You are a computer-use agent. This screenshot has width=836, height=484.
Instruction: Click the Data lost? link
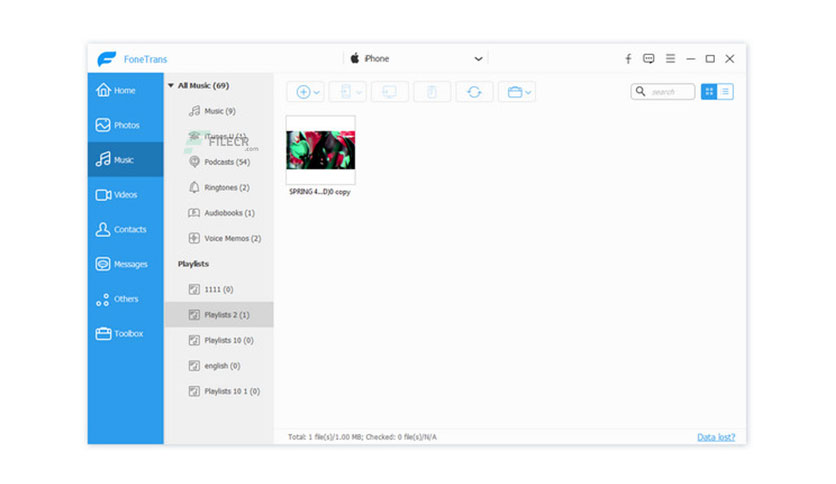(716, 437)
